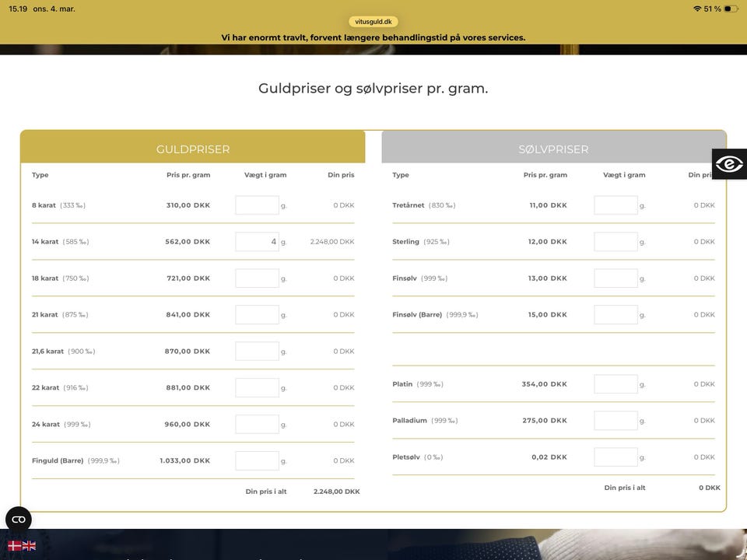The height and width of the screenshot is (560, 747).
Task: Click the 14 karat result 2.248,00 DKK
Action: pyautogui.click(x=332, y=242)
